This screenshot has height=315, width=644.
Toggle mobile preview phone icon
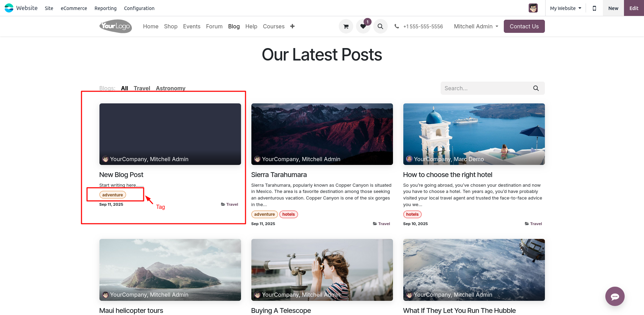tap(594, 8)
